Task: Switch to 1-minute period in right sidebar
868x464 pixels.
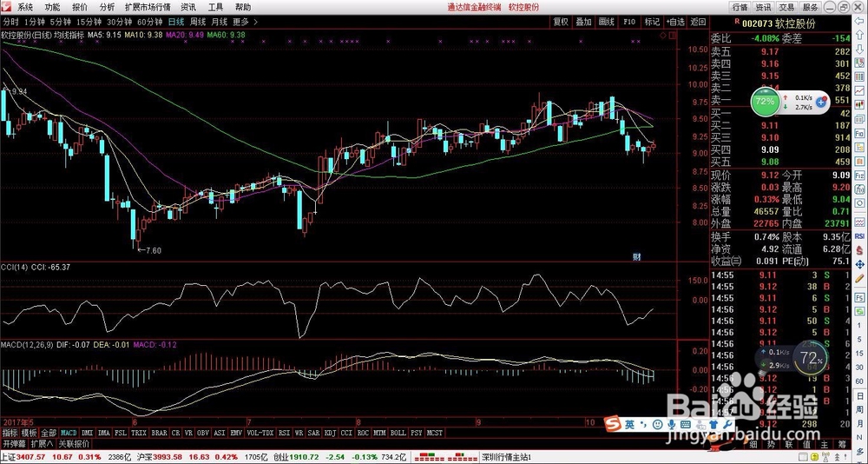Action: point(858,324)
